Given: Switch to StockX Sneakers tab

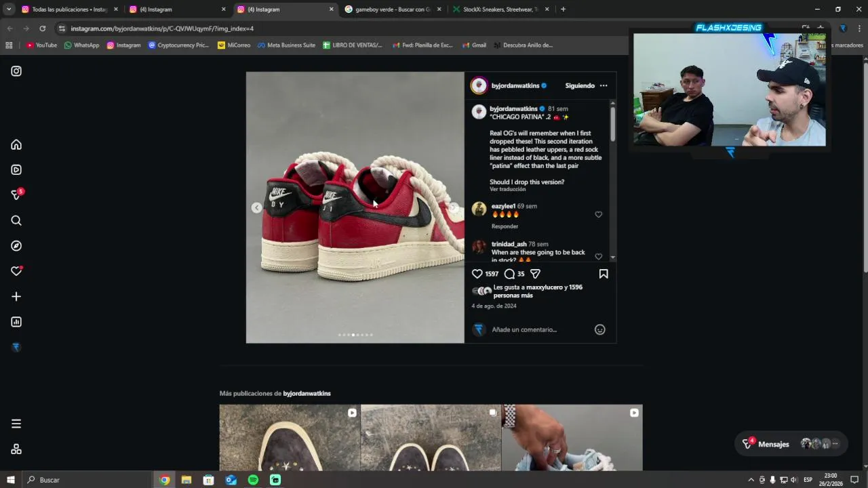Looking at the screenshot, I should pos(500,9).
